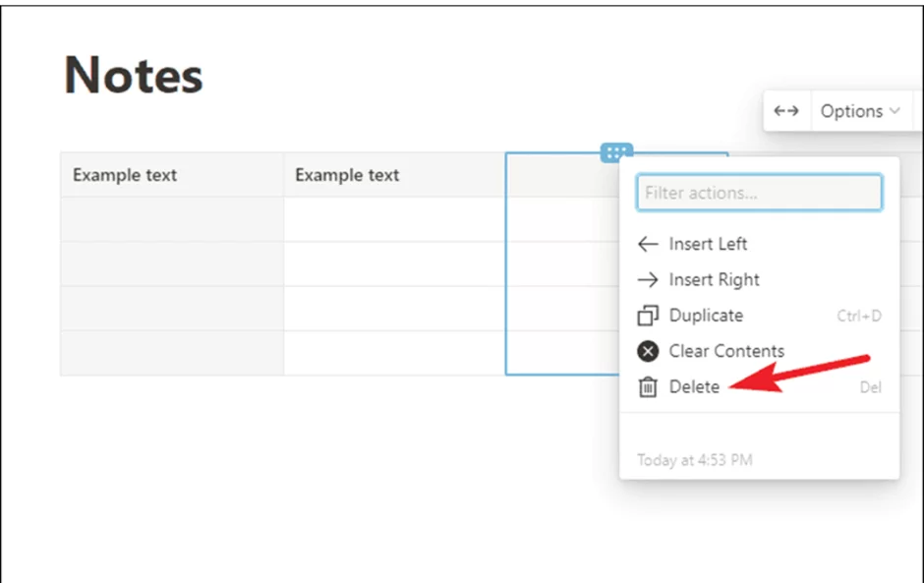This screenshot has width=924, height=583.
Task: Click the Insert Left arrow icon
Action: click(648, 244)
